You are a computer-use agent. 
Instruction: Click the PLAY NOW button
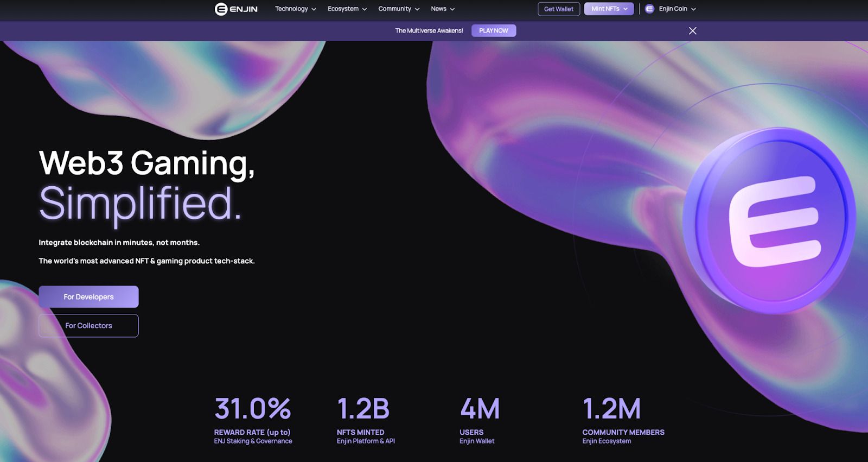pyautogui.click(x=494, y=31)
